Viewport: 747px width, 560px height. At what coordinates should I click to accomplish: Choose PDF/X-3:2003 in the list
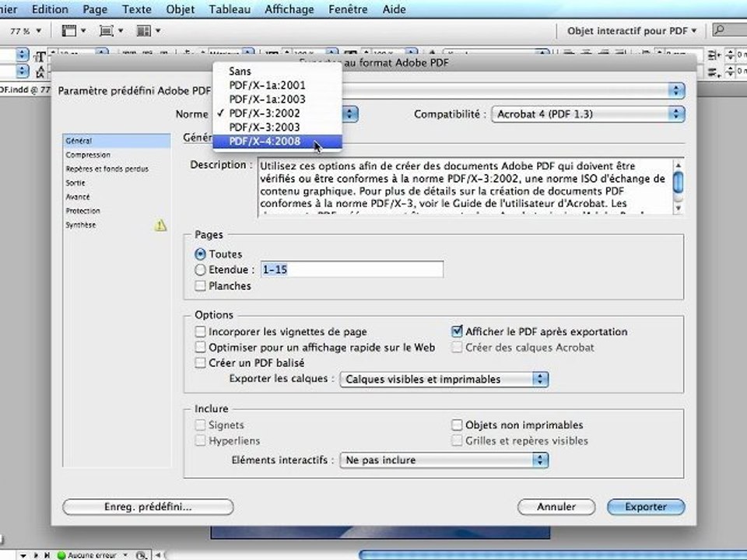coord(277,127)
